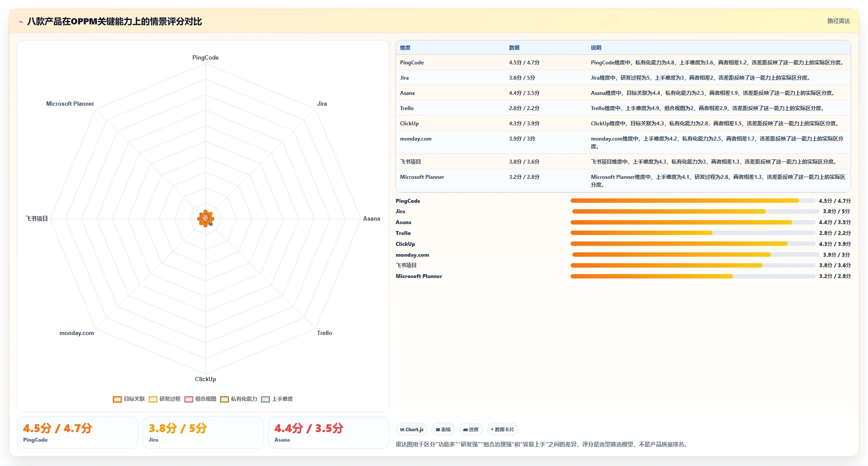
Task: Select the Jira cell in the table
Action: point(450,78)
